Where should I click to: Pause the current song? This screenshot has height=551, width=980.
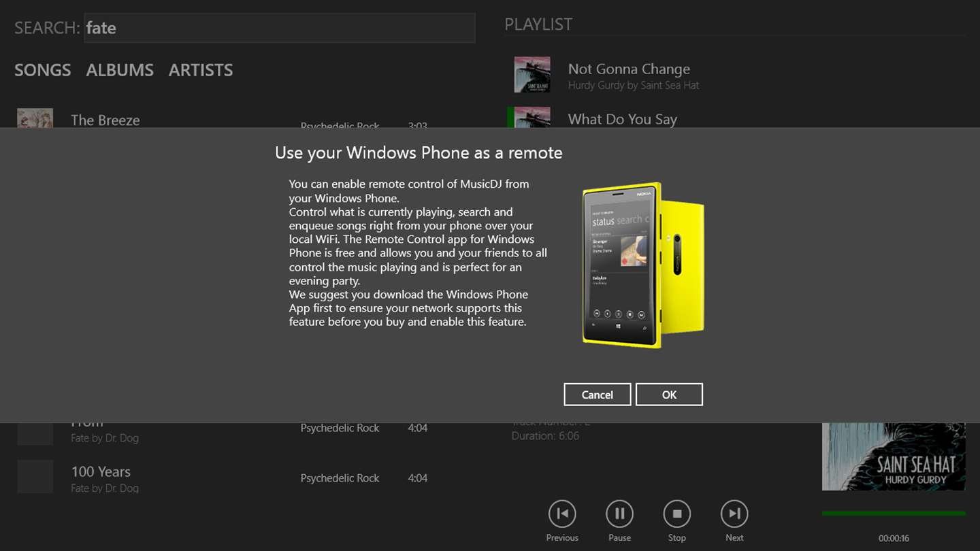(619, 514)
